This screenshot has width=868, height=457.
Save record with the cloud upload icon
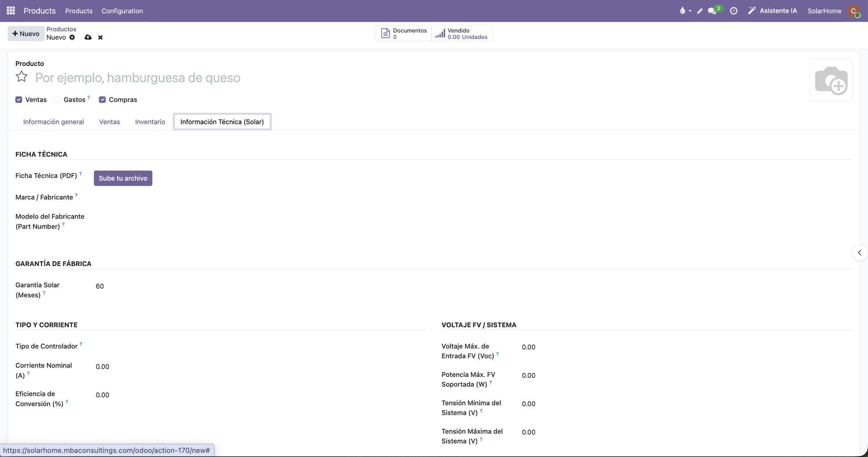point(88,37)
